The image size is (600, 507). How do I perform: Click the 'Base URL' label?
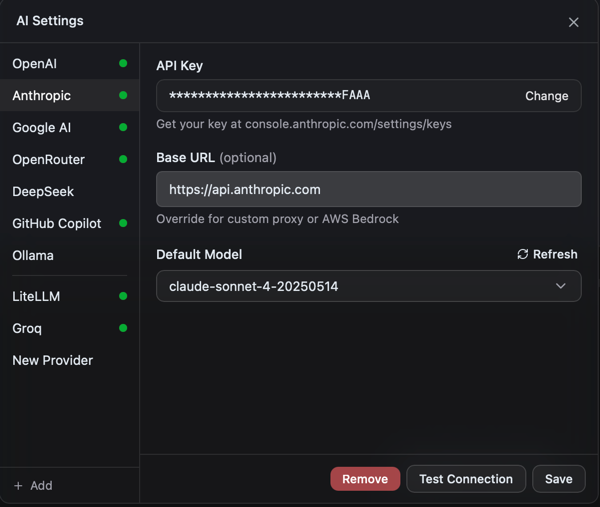click(x=185, y=158)
